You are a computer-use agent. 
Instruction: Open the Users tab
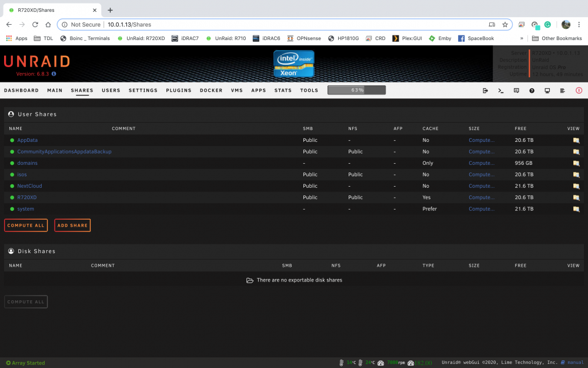click(x=111, y=91)
